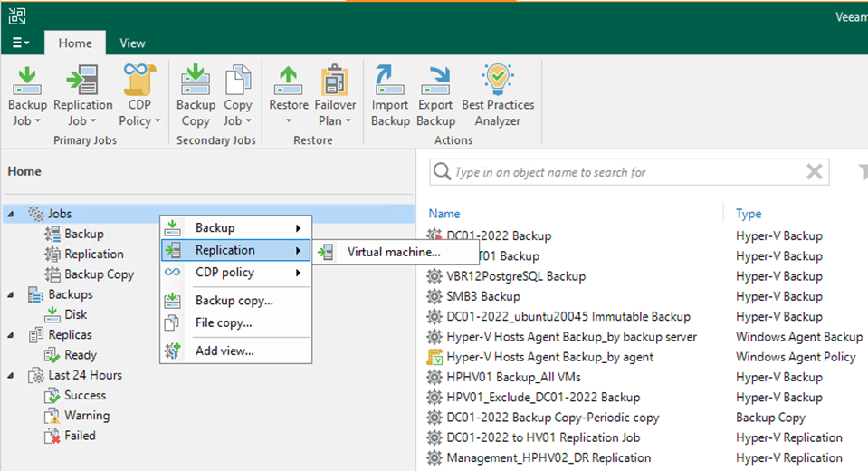
Task: Open CDP policy submenu entry
Action: (236, 272)
